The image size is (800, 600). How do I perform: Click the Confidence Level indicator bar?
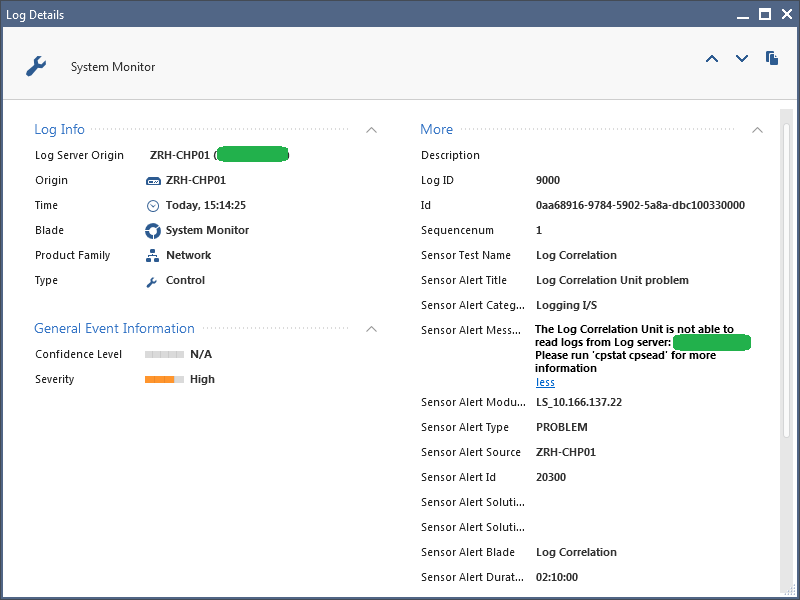(x=164, y=354)
